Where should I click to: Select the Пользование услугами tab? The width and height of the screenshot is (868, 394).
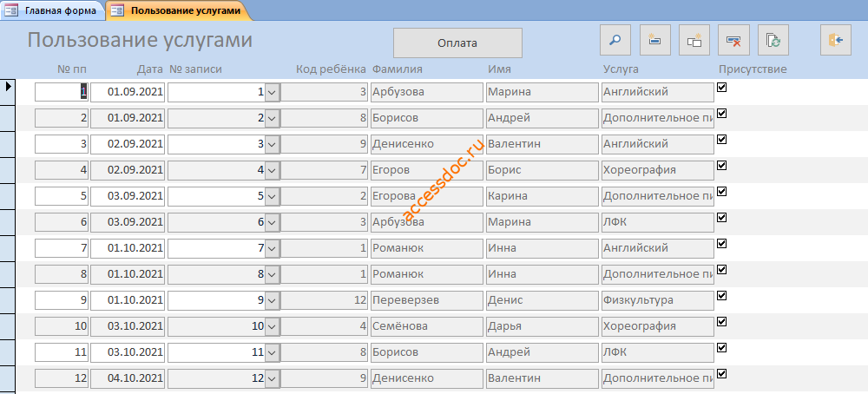pos(178,10)
